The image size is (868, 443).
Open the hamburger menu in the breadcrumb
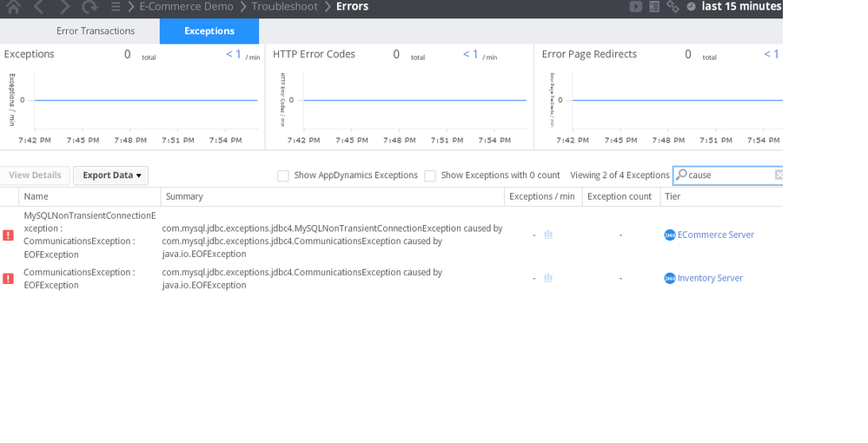(x=116, y=7)
